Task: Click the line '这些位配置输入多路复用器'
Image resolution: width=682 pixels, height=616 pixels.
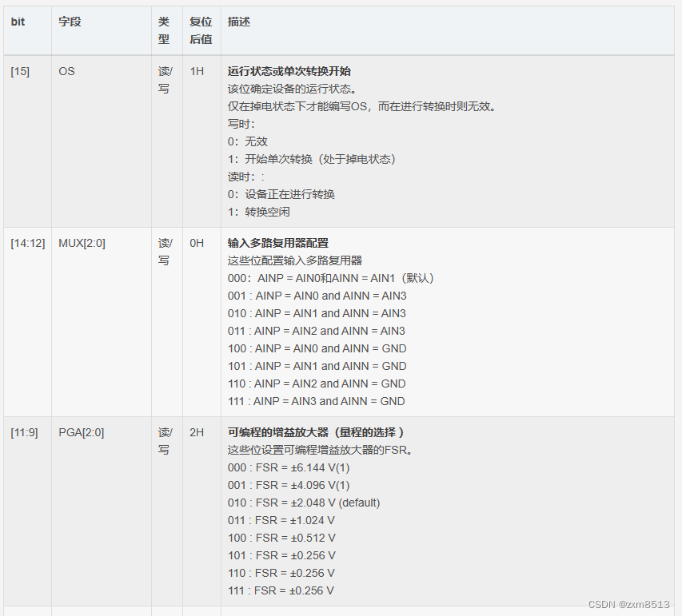Action: (x=295, y=260)
